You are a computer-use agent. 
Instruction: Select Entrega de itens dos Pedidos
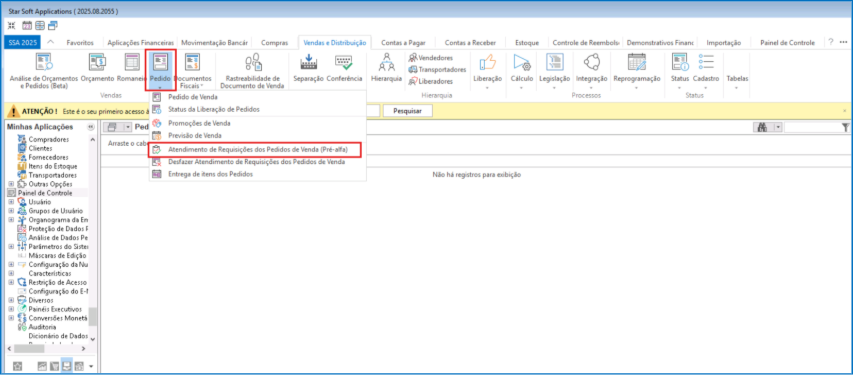pyautogui.click(x=258, y=174)
